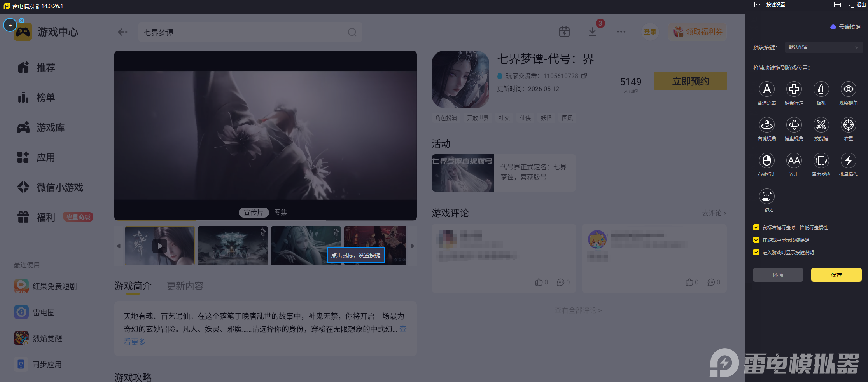Image resolution: width=868 pixels, height=382 pixels.
Task: Click the 领取福利券 coupon button
Action: tap(698, 32)
